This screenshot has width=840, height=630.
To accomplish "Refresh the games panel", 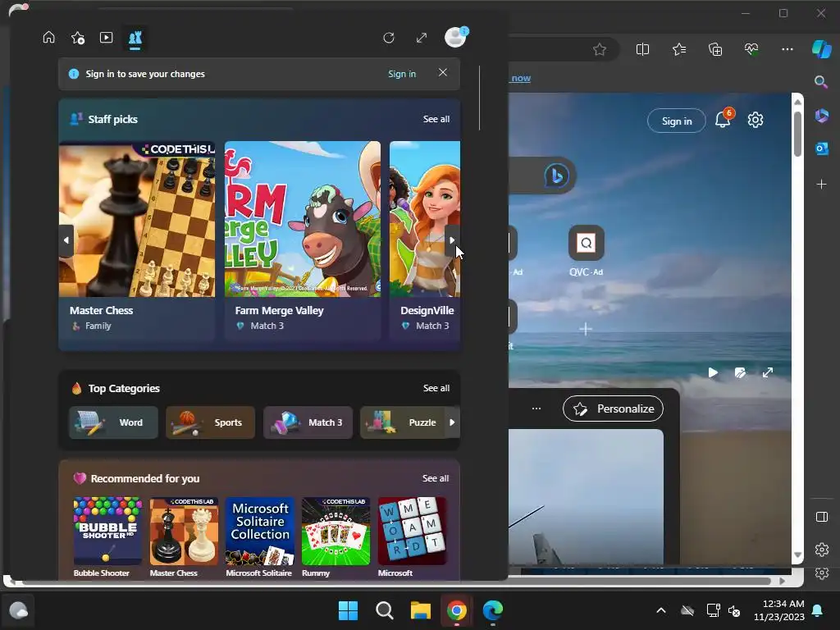I will click(389, 38).
